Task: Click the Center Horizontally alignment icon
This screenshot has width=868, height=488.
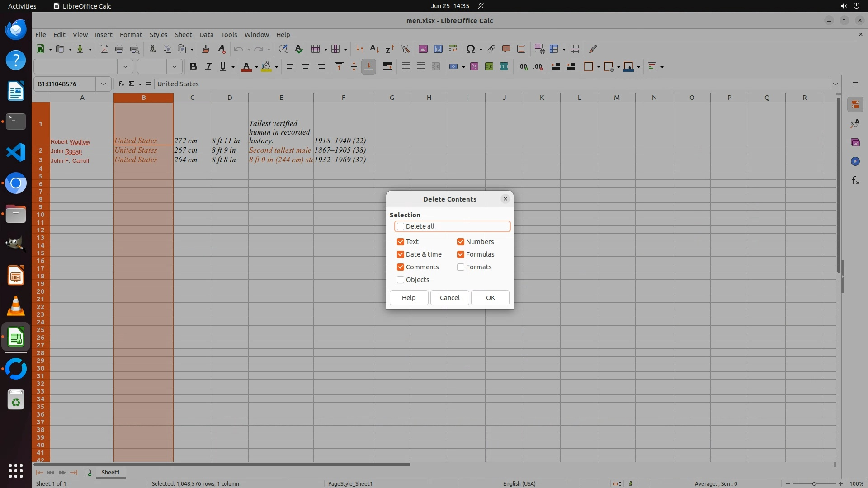Action: pyautogui.click(x=306, y=66)
